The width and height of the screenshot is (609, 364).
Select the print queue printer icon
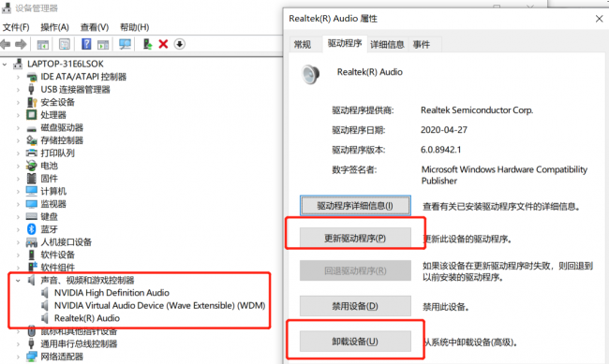(x=32, y=153)
